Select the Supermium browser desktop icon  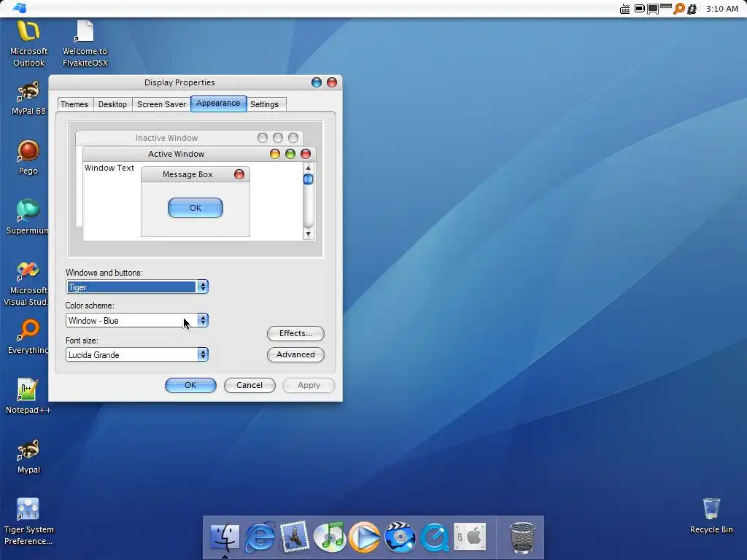coord(28,217)
